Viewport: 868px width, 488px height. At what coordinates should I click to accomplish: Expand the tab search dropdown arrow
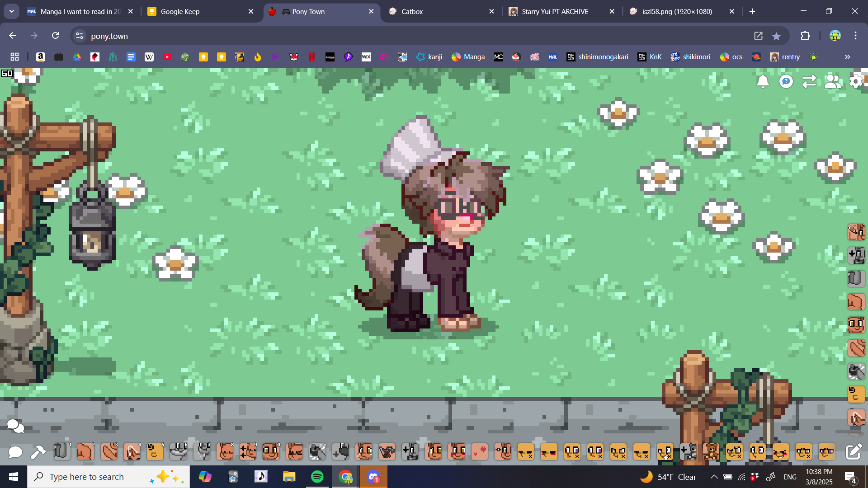point(12,11)
